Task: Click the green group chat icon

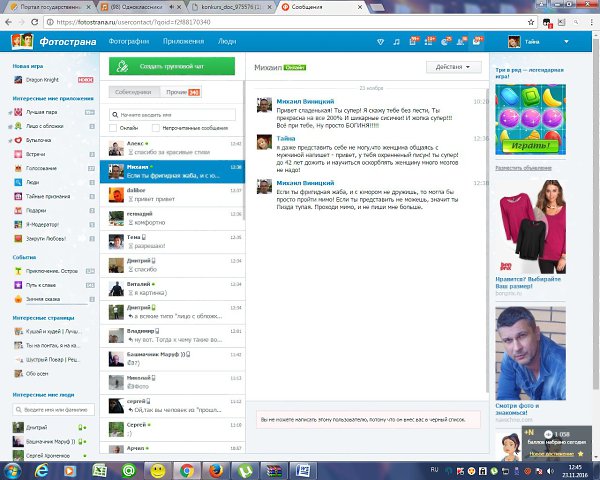Action: [121, 66]
